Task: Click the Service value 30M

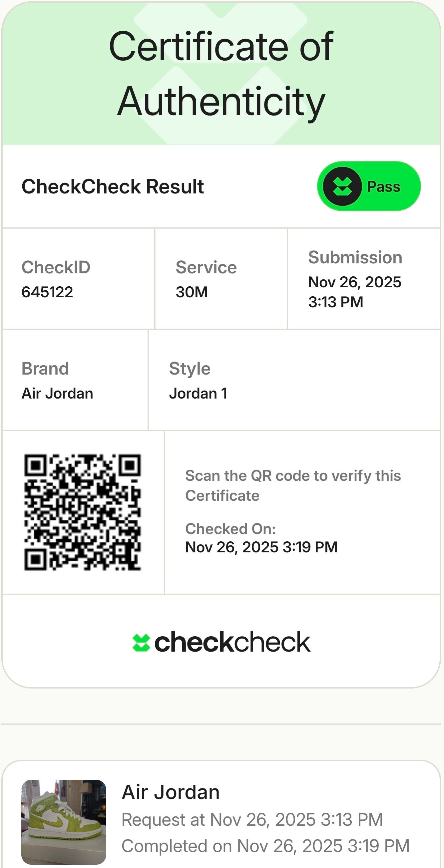Action: click(192, 292)
